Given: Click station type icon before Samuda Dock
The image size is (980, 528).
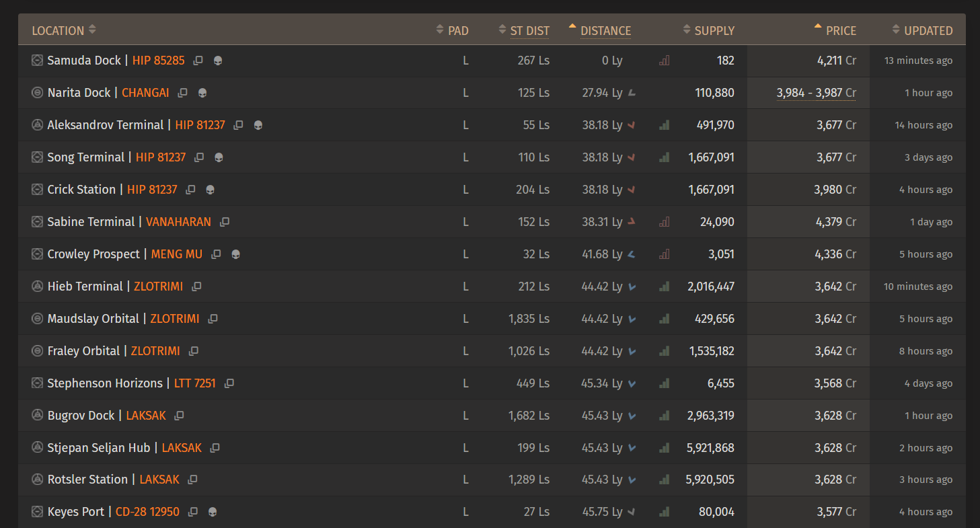Looking at the screenshot, I should (x=38, y=61).
